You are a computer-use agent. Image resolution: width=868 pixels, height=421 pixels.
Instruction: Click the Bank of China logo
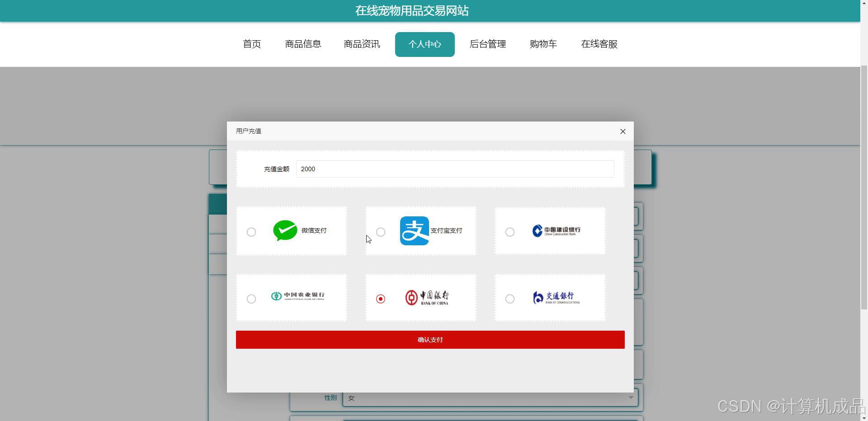pyautogui.click(x=427, y=298)
